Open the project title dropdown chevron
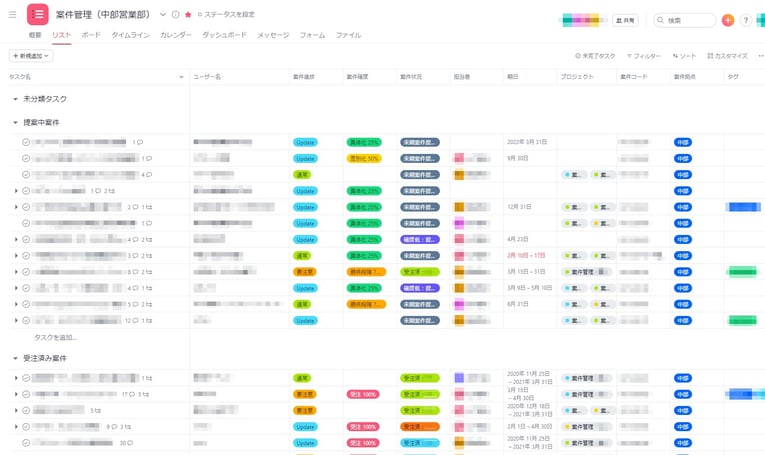765x455 pixels. pos(163,15)
